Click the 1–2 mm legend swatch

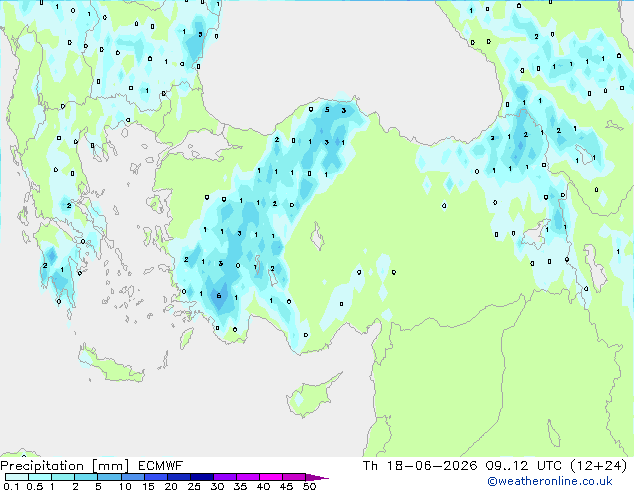(x=63, y=477)
